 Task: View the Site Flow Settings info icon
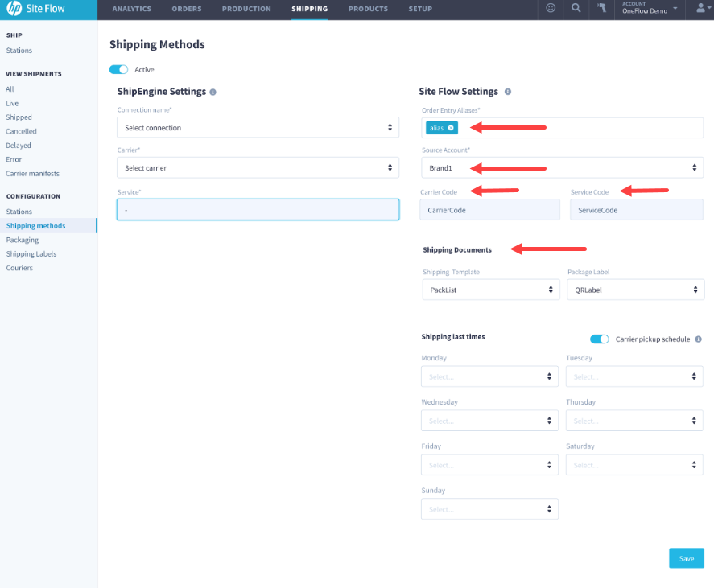tap(508, 92)
